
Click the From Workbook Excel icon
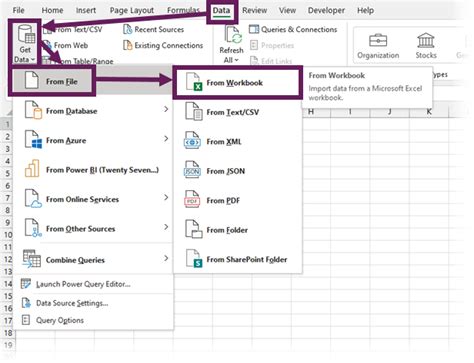[x=194, y=82]
